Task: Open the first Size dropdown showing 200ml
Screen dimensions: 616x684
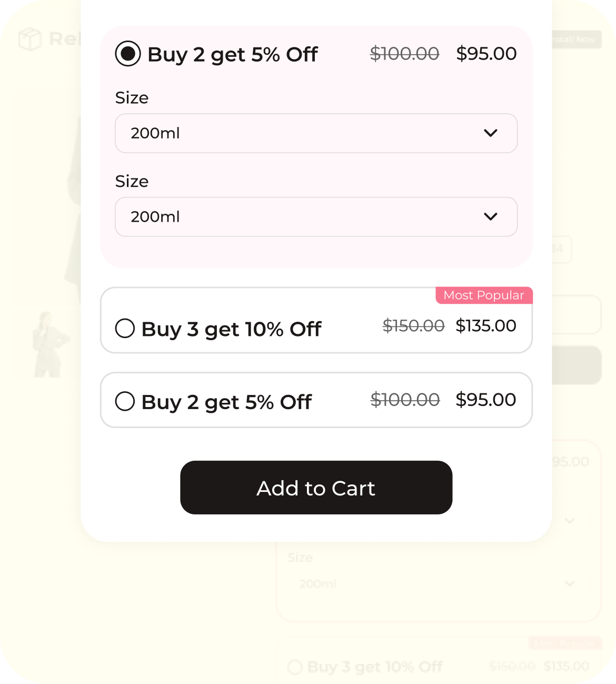Action: tap(316, 133)
